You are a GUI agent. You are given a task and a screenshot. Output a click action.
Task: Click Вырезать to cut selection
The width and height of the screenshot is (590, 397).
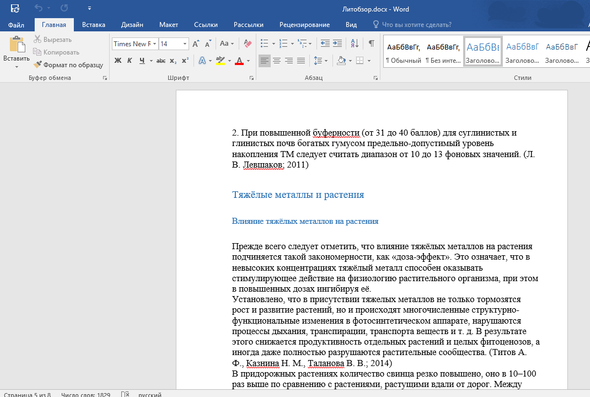tap(53, 40)
